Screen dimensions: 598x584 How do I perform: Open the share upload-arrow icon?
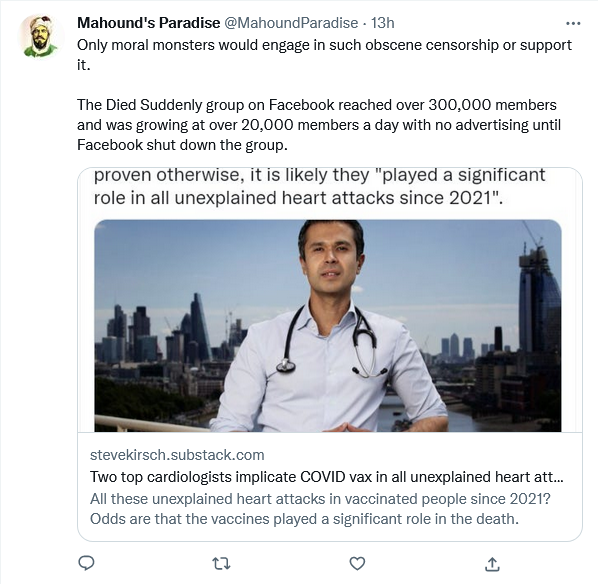pyautogui.click(x=492, y=564)
